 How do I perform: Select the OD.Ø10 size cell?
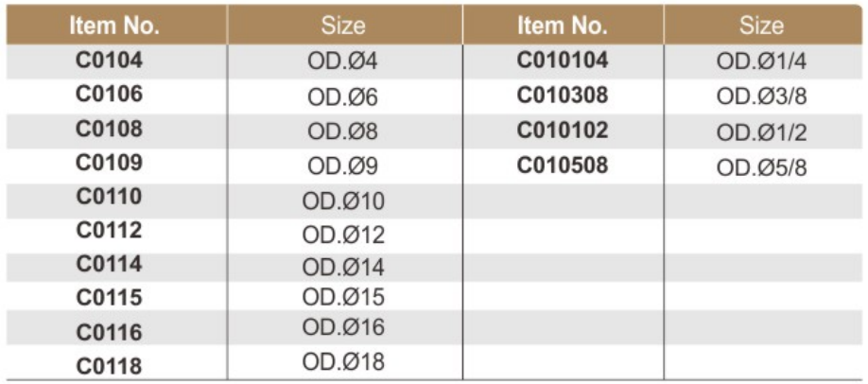(343, 201)
